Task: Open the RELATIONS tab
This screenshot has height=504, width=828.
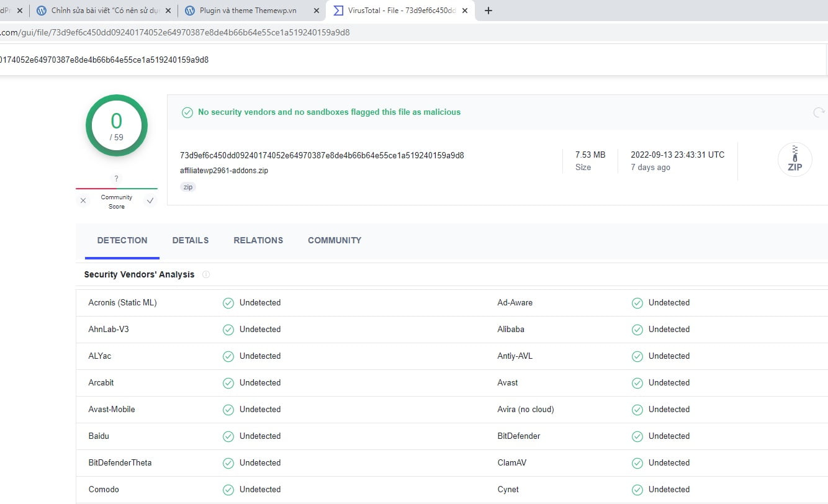Action: [258, 240]
